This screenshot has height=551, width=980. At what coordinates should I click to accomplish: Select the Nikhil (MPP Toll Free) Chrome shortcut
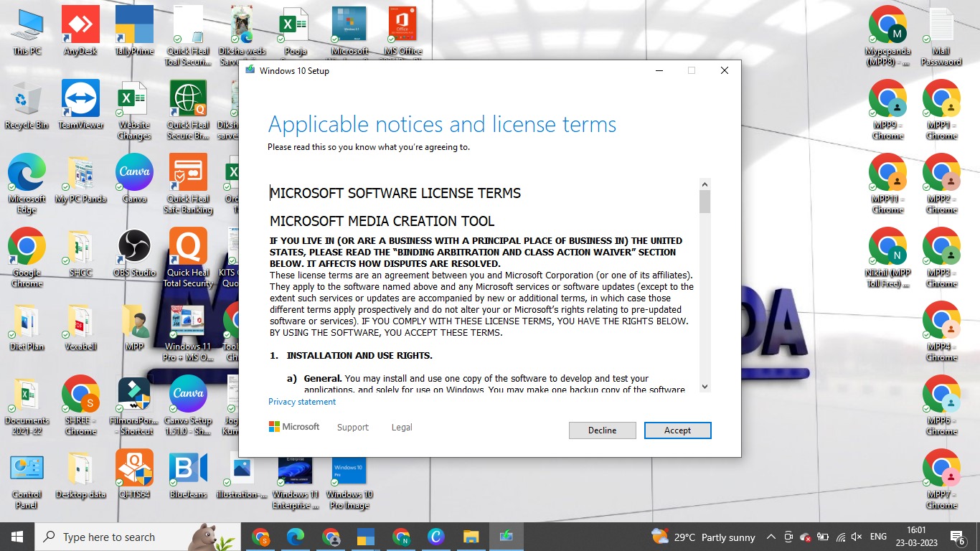coord(887,258)
